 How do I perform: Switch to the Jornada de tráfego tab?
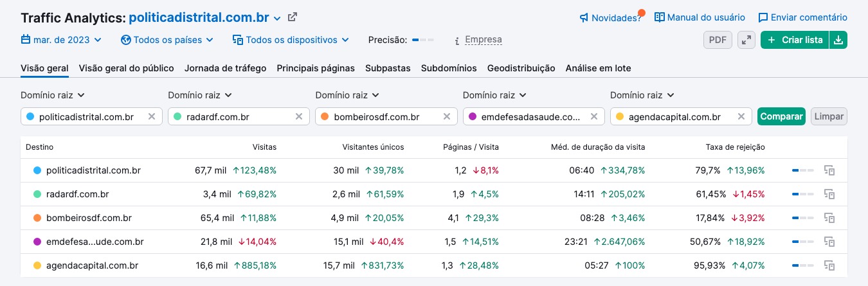tap(225, 68)
